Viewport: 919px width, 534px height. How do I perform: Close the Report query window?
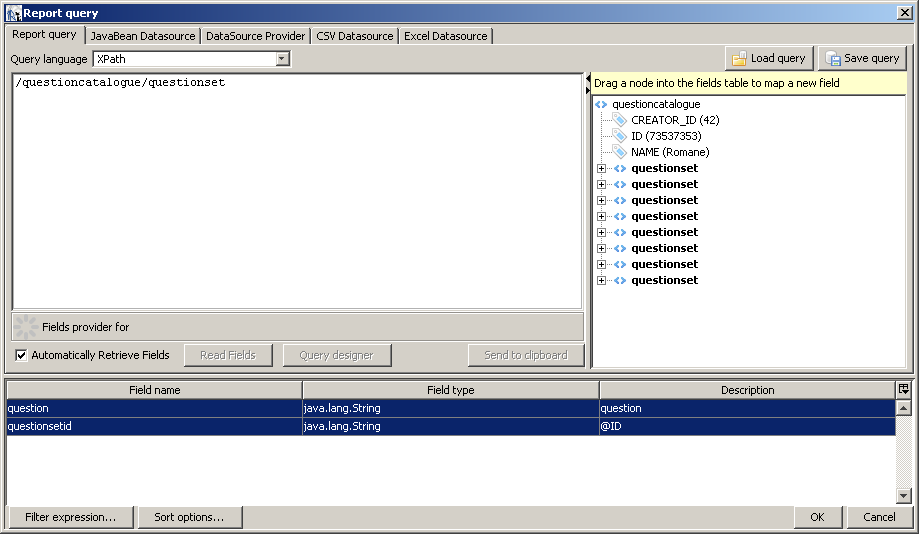click(x=904, y=13)
